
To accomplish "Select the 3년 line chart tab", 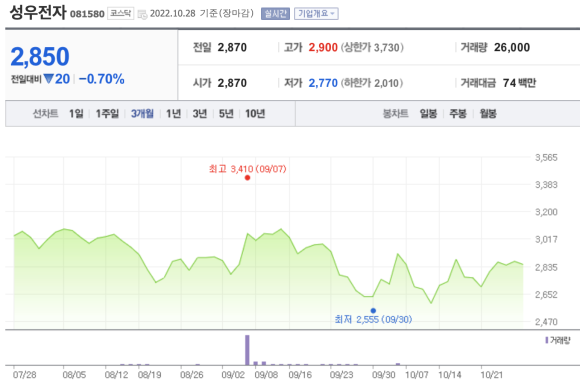I will (x=200, y=114).
